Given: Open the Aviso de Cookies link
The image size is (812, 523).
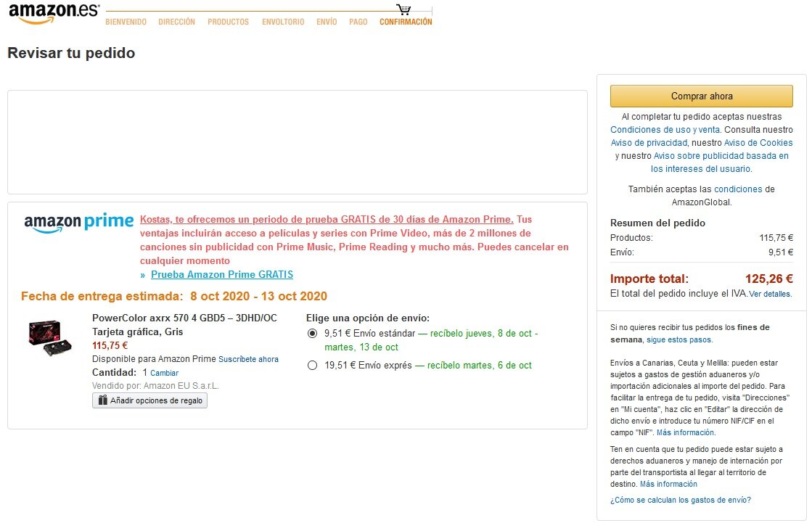Looking at the screenshot, I should (x=758, y=143).
